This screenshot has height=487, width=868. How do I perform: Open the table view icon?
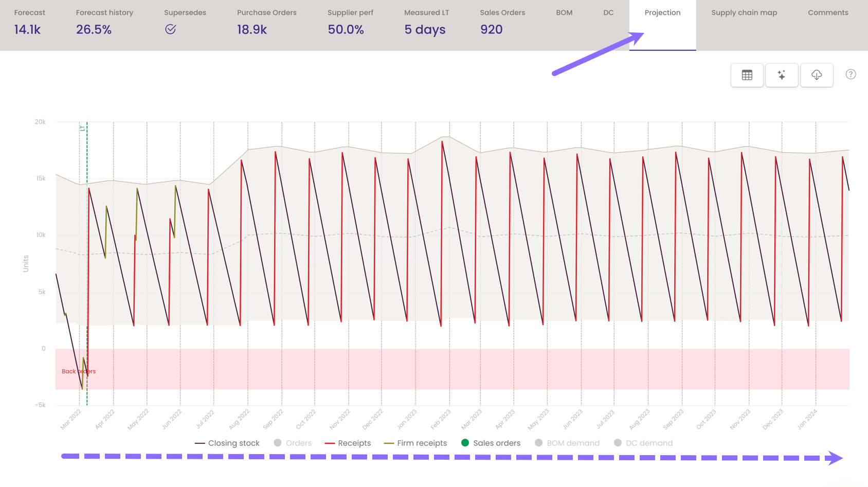pos(747,75)
